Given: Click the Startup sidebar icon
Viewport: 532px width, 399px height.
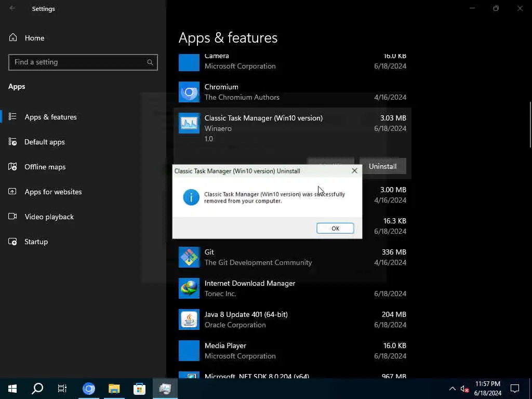Looking at the screenshot, I should click(x=12, y=241).
